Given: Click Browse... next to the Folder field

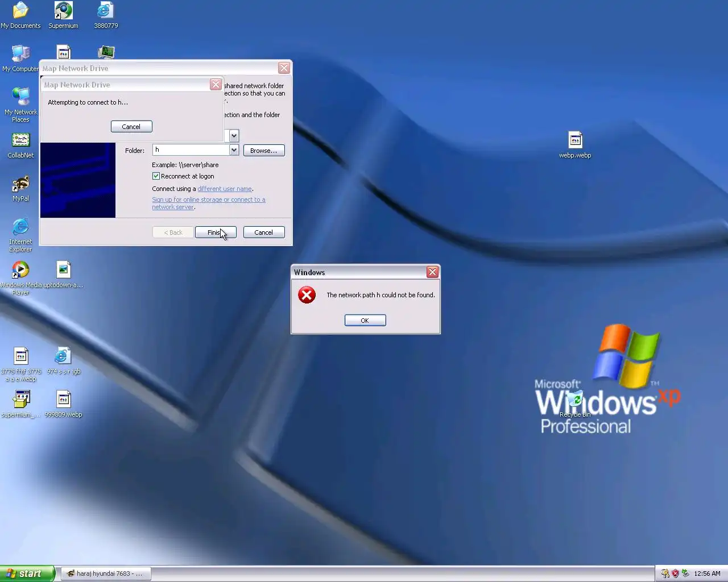Looking at the screenshot, I should tap(264, 151).
